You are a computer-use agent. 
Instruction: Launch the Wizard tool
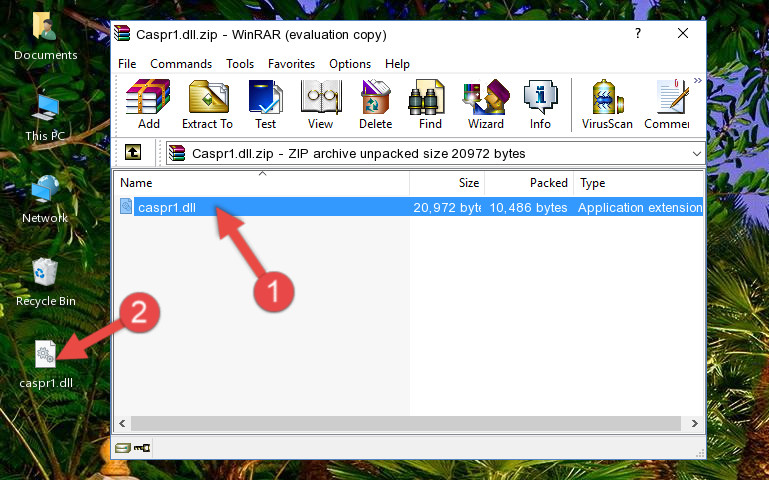point(486,104)
